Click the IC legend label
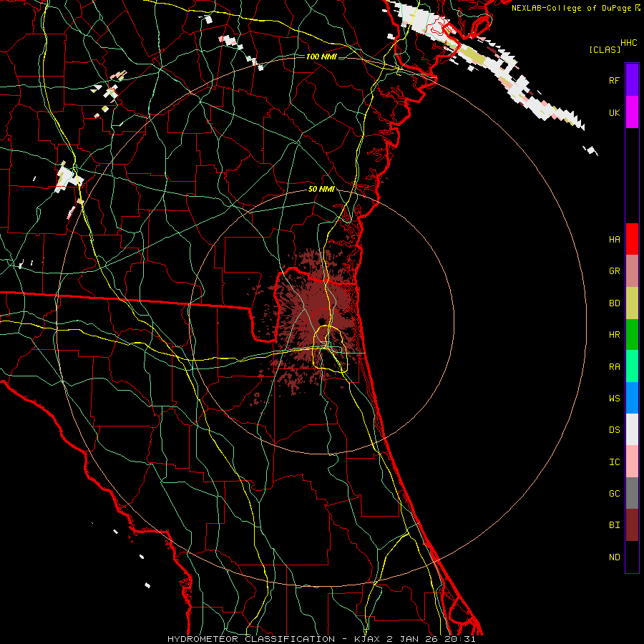644x644 pixels. click(x=614, y=462)
